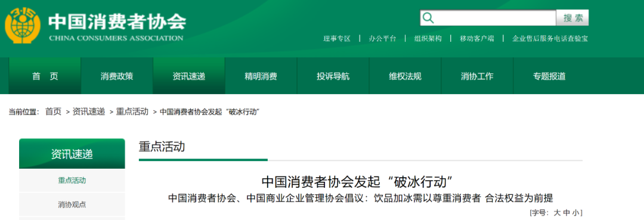This screenshot has width=644, height=220.
Task: Click 资讯速递 in the breadcrumb trail
Action: [x=89, y=111]
